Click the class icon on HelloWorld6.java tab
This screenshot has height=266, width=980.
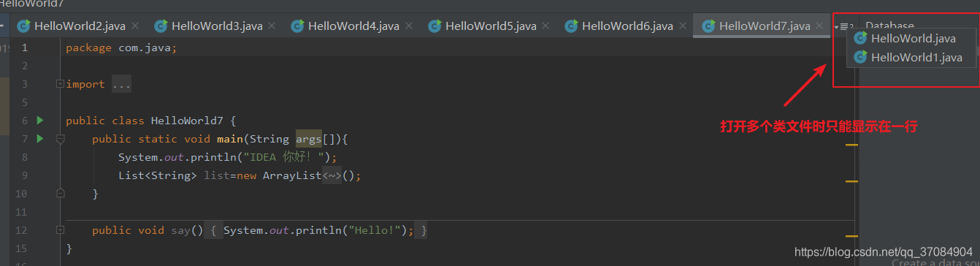click(x=571, y=26)
